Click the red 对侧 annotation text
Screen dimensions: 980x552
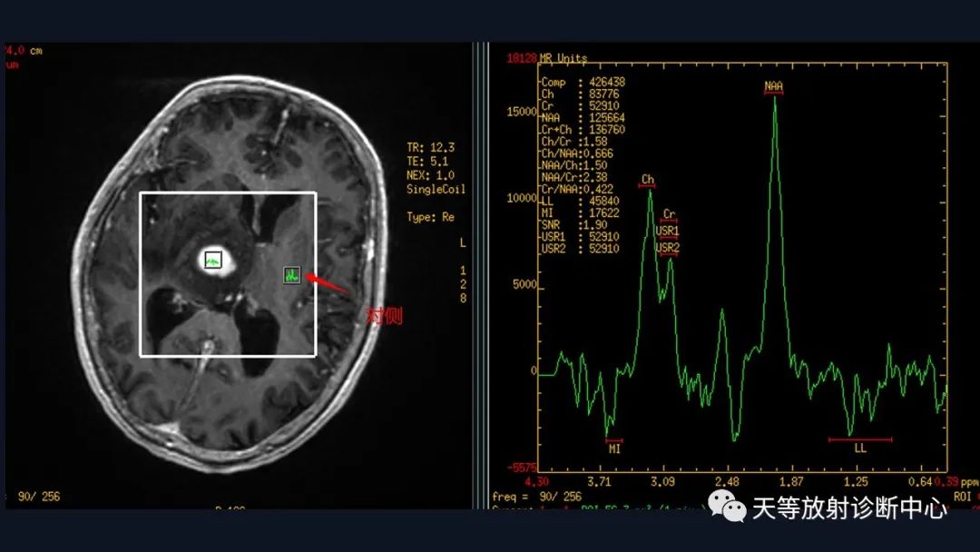[384, 317]
